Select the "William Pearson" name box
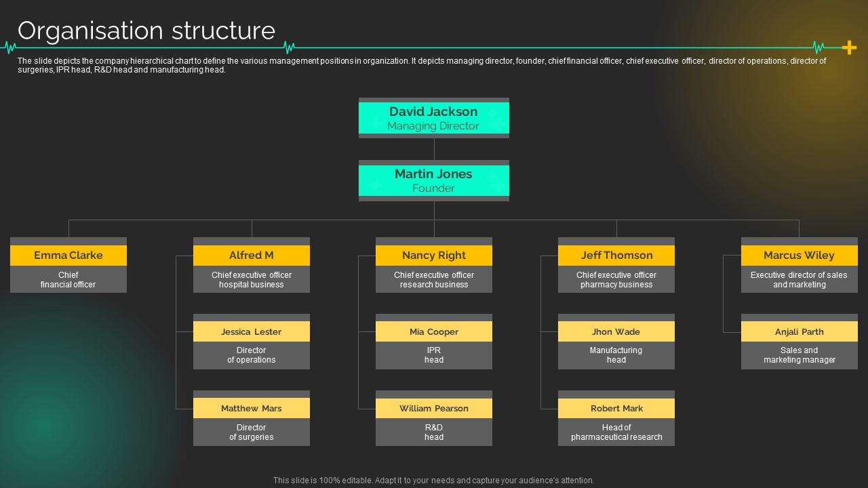The width and height of the screenshot is (868, 488). click(x=434, y=408)
